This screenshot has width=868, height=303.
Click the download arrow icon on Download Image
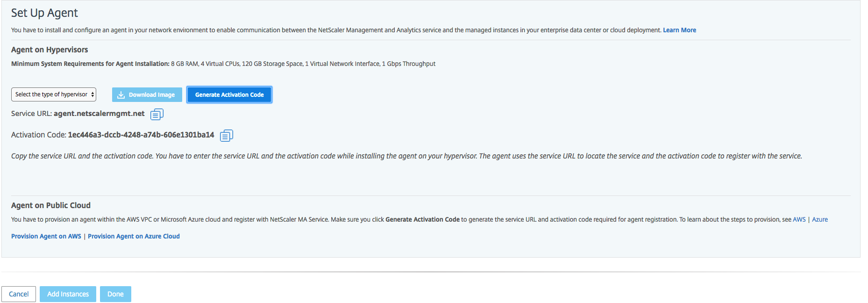point(121,95)
